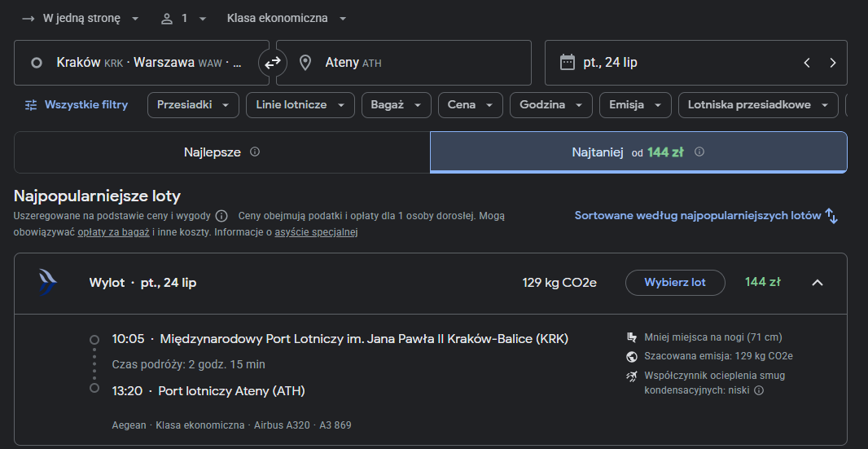Screen dimensions: 868x449
Task: Open the Bagaż filter dropdown
Action: (397, 105)
